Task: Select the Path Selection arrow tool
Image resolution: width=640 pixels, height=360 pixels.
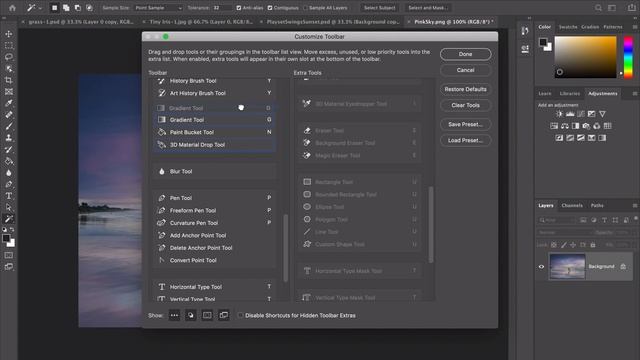Action: [x=9, y=207]
